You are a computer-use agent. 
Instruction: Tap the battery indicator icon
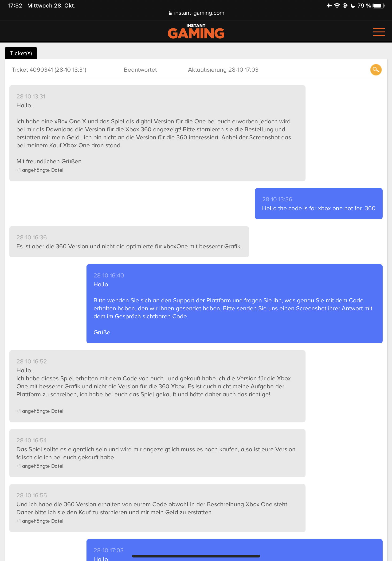[378, 6]
